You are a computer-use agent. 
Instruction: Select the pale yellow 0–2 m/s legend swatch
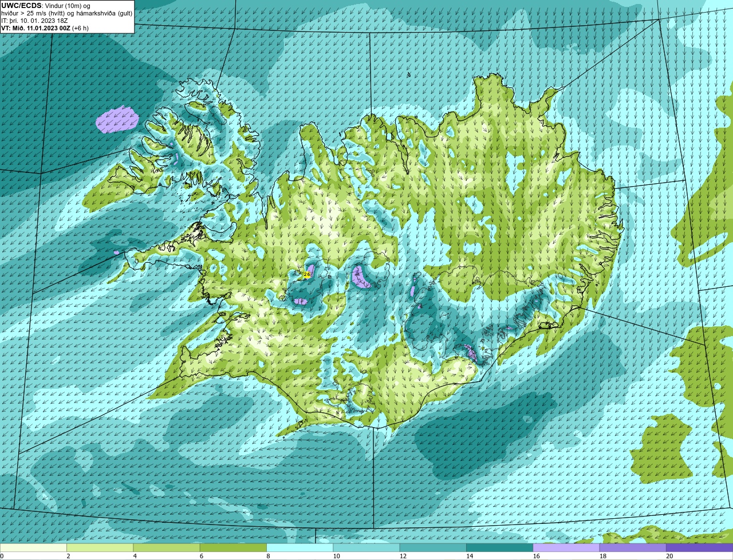33,547
